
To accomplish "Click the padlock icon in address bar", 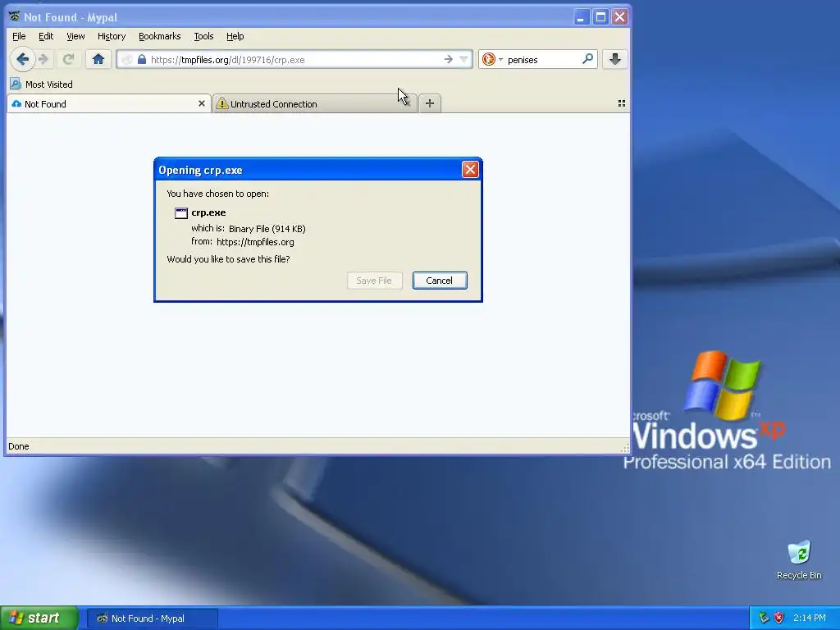I will (x=141, y=59).
